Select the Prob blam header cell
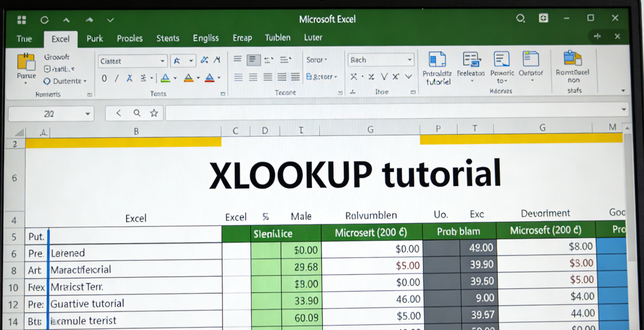The image size is (644, 330). tap(459, 231)
